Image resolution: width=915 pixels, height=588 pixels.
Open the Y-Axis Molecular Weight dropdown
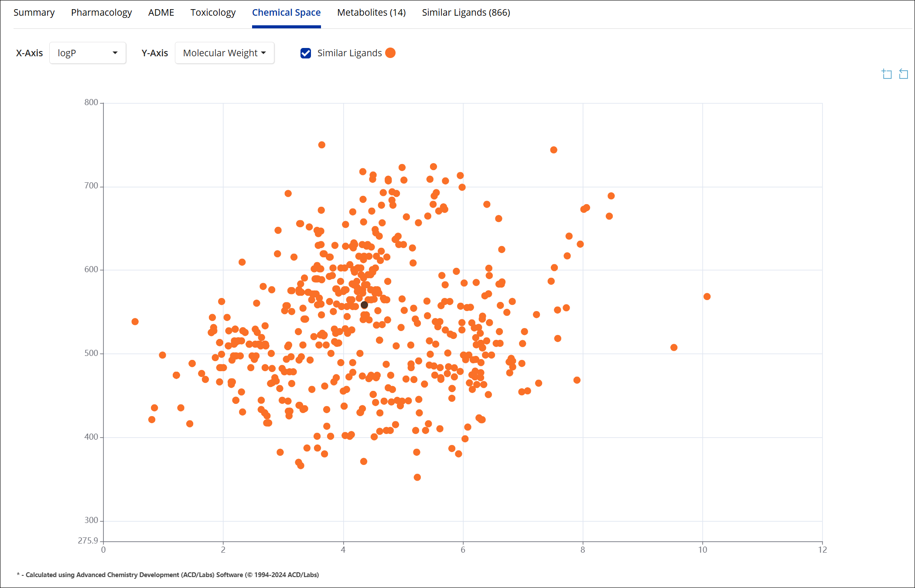pos(224,53)
